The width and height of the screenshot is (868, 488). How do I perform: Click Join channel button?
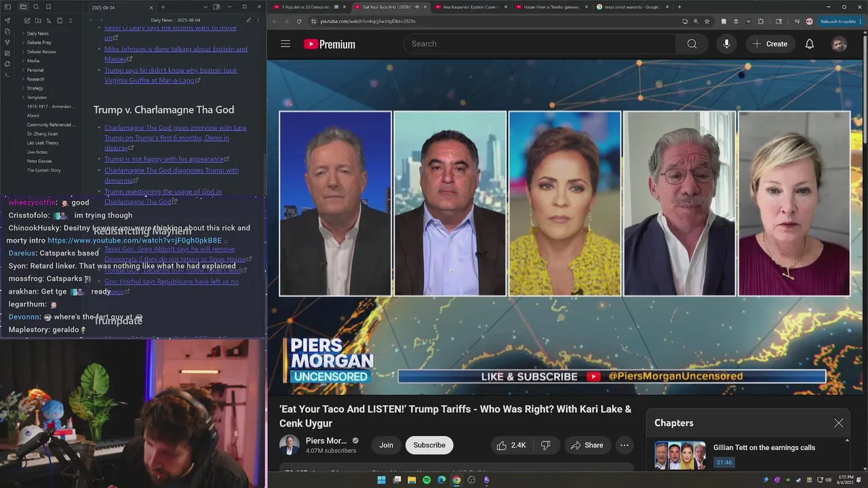coord(386,445)
